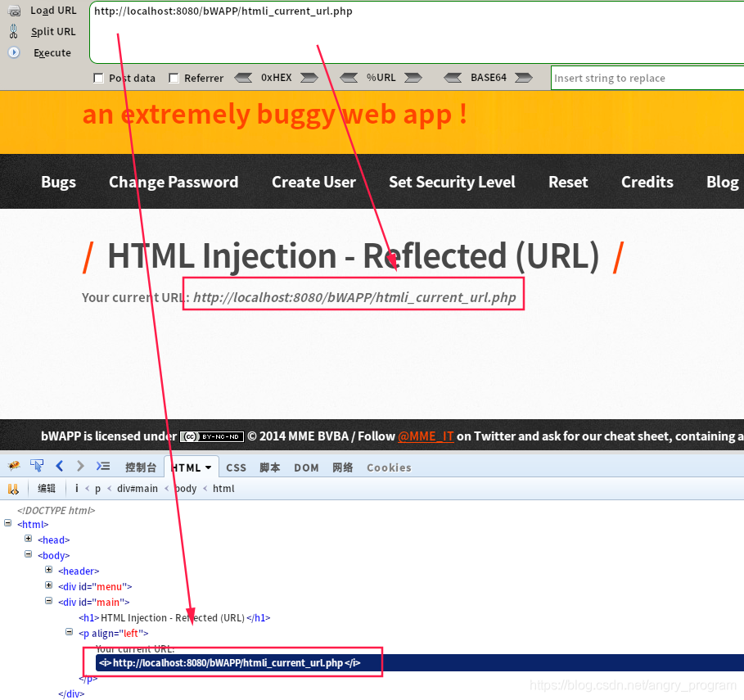Follow the @MME_IT Twitter link
Viewport: 744px width, 700px height.
click(x=426, y=436)
